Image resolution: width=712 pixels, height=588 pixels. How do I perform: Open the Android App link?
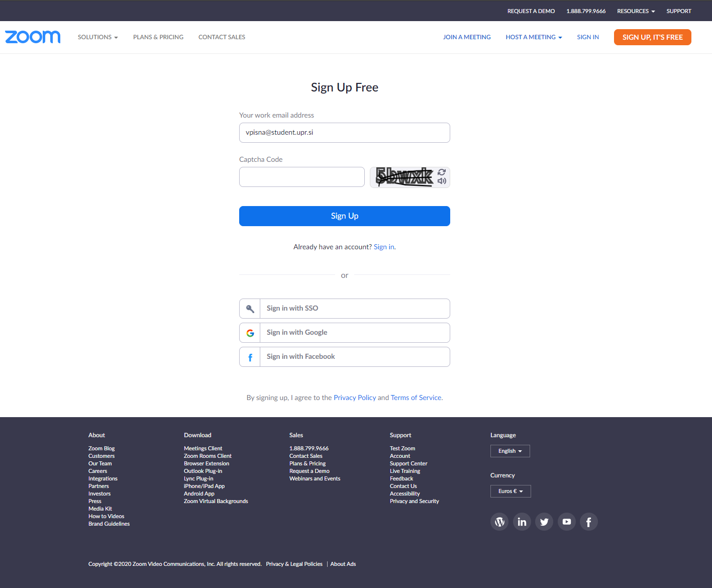tap(199, 494)
